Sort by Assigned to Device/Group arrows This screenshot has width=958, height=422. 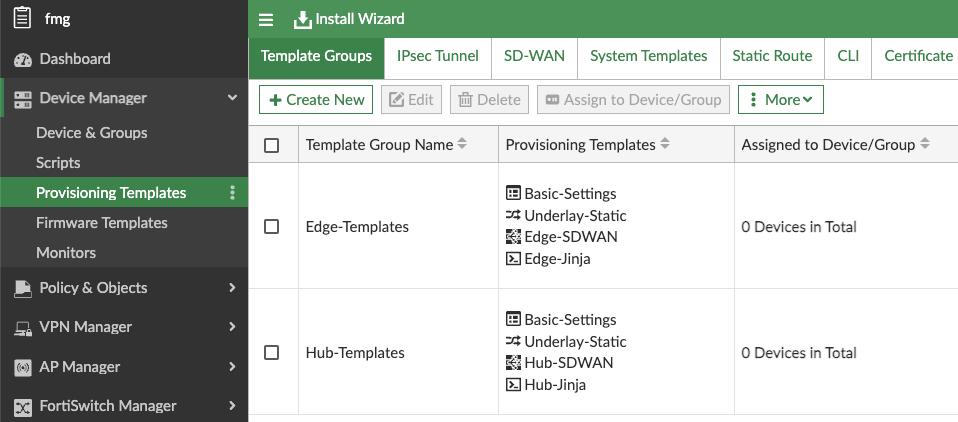coord(925,144)
